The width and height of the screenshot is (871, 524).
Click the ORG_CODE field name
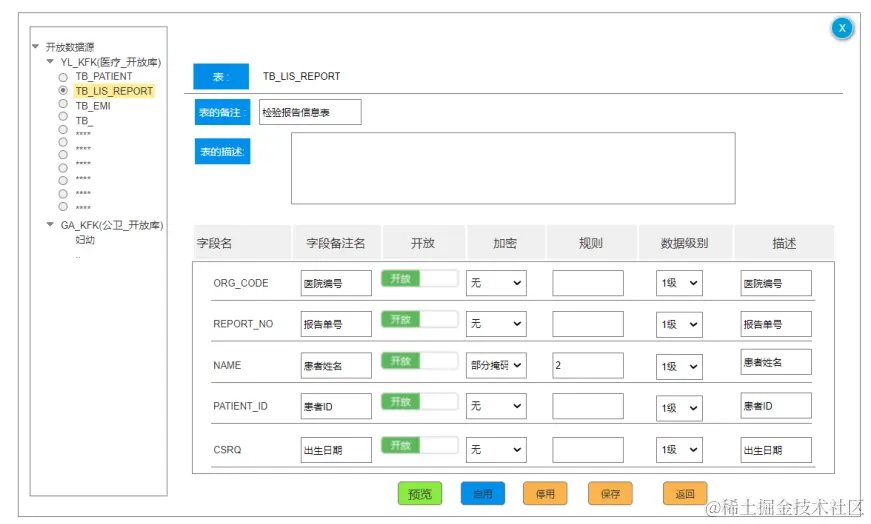241,283
